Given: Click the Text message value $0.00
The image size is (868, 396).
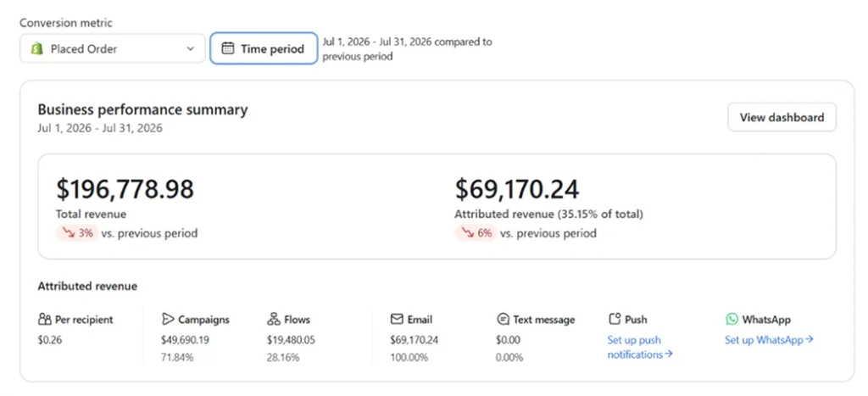Looking at the screenshot, I should 509,340.
